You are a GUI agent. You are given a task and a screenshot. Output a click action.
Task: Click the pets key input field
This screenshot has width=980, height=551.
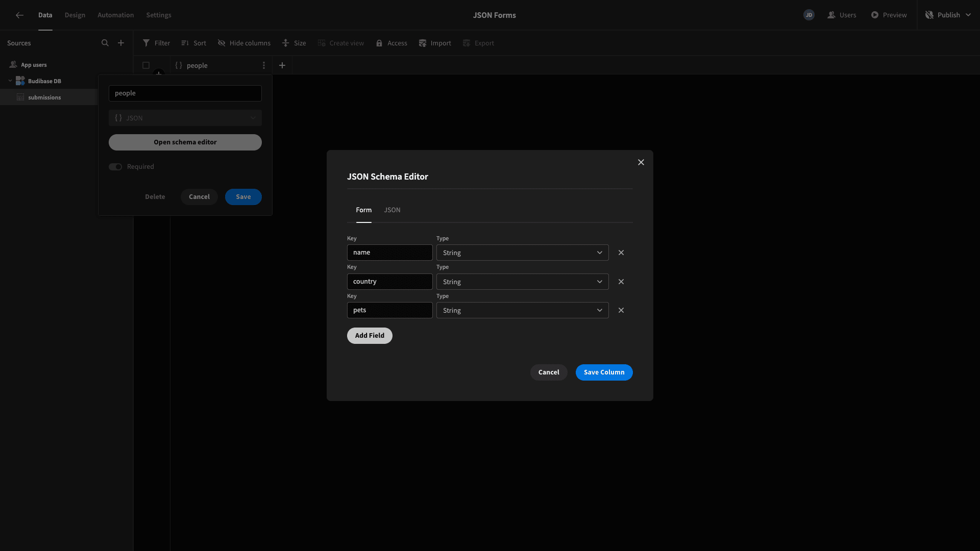(x=390, y=310)
